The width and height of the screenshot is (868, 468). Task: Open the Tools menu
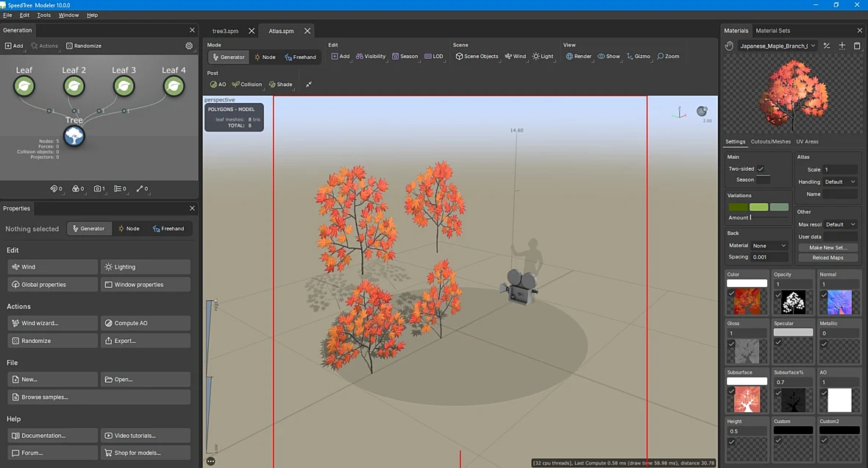[x=43, y=15]
